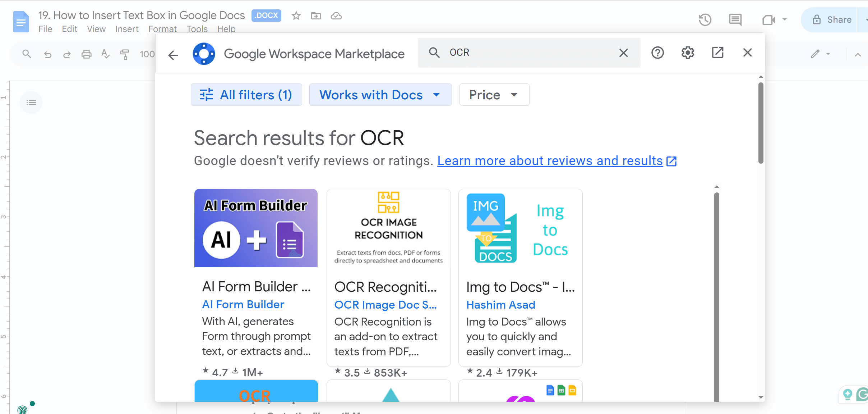
Task: Show document outline icon
Action: click(x=31, y=103)
